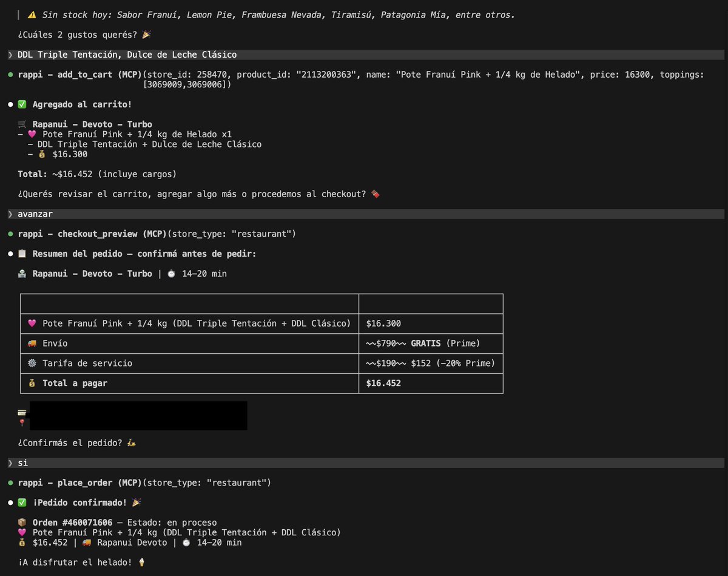Image resolution: width=728 pixels, height=576 pixels.
Task: Click the scooter emoji after '¿Confirmás el pedido?'
Action: (132, 443)
